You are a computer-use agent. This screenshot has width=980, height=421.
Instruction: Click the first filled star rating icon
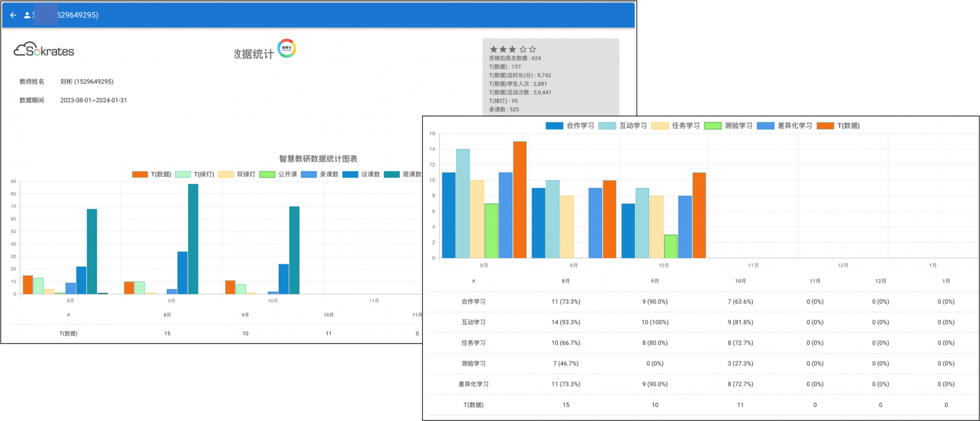[x=494, y=49]
